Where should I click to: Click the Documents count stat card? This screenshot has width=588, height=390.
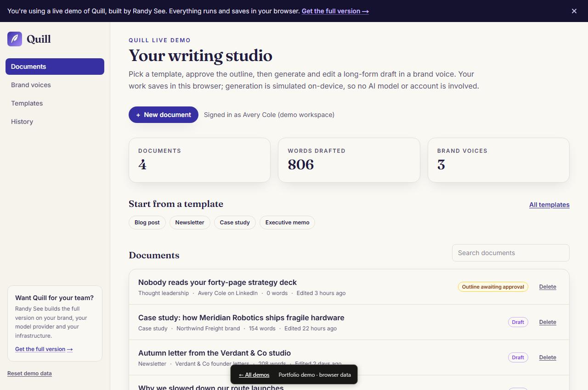pos(199,160)
